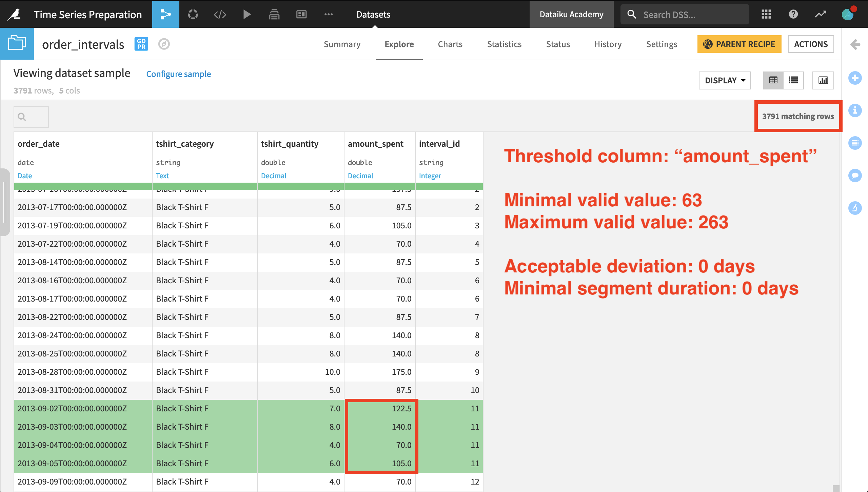Open the Flow icon in top navigation
This screenshot has height=492, width=868.
[x=165, y=14]
